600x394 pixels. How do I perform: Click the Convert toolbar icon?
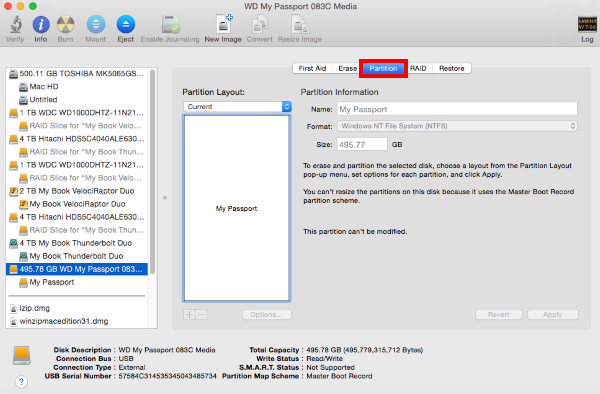[259, 24]
